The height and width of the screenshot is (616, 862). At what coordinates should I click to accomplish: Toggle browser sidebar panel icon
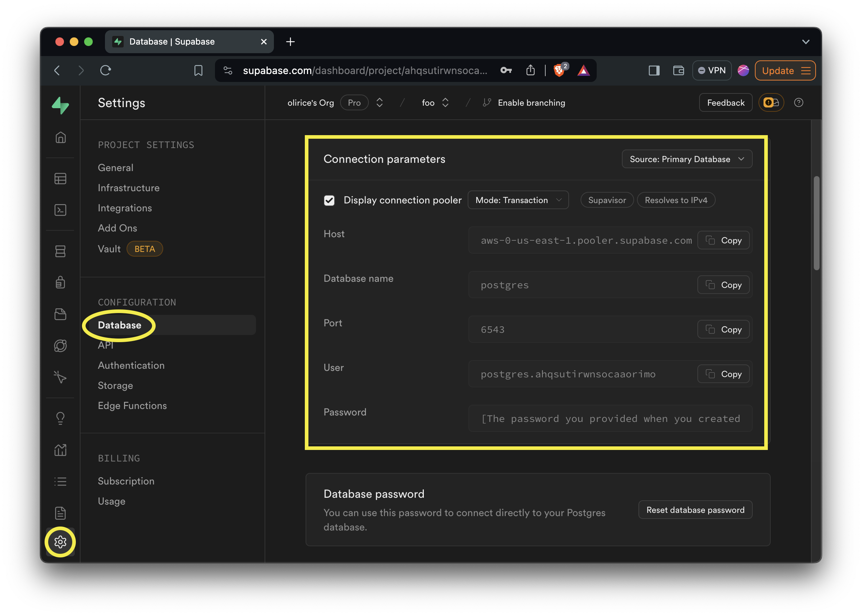tap(654, 70)
